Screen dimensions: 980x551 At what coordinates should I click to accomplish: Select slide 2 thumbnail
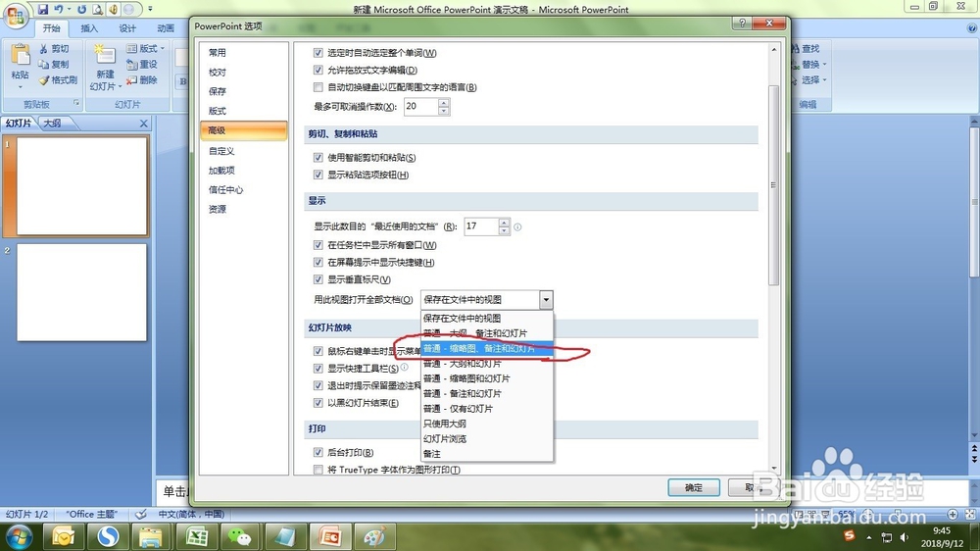coord(82,292)
